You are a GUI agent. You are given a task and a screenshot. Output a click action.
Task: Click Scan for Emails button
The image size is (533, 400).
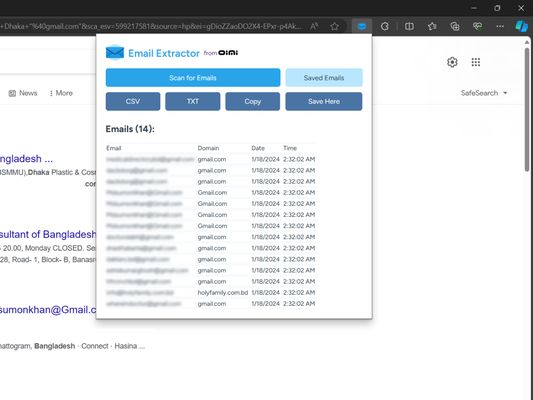[x=193, y=77]
